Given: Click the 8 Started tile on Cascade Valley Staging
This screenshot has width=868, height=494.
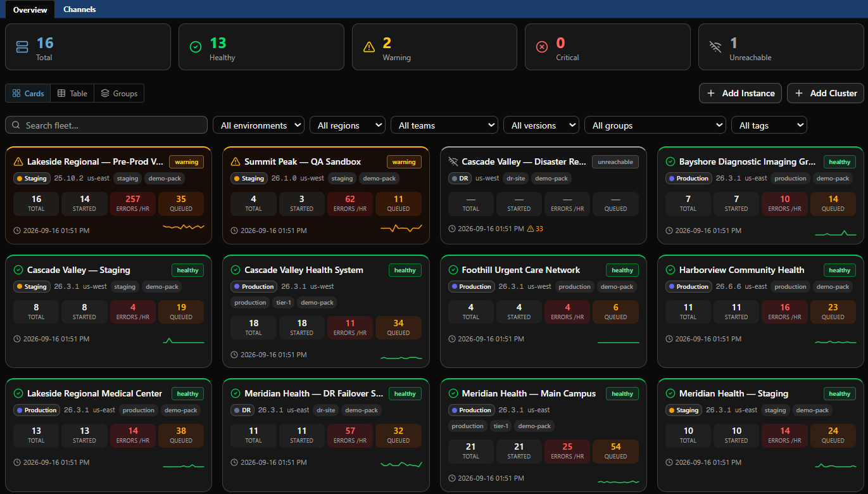Looking at the screenshot, I should click(84, 312).
